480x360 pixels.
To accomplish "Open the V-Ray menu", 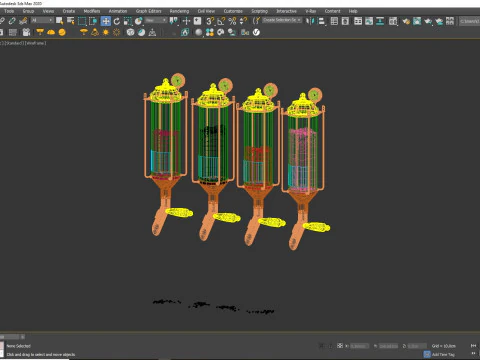I will click(x=311, y=11).
